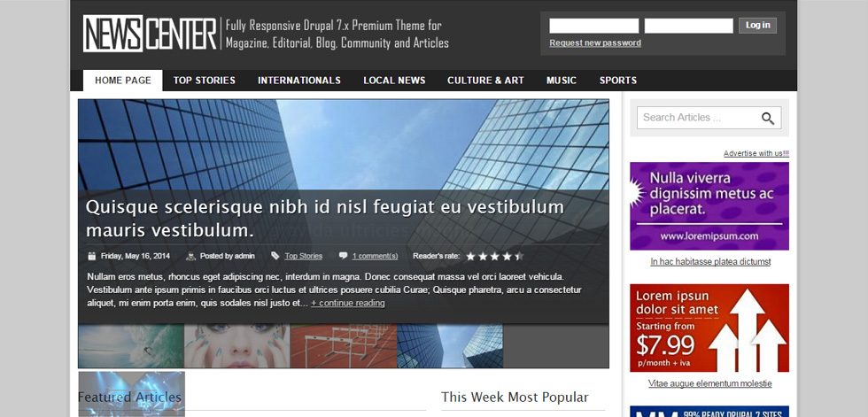Rate the article with the fifth star
This screenshot has height=417, width=868.
pyautogui.click(x=519, y=256)
